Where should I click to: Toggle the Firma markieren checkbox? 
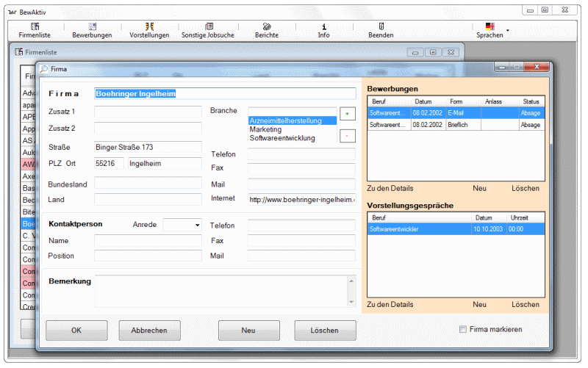click(463, 329)
